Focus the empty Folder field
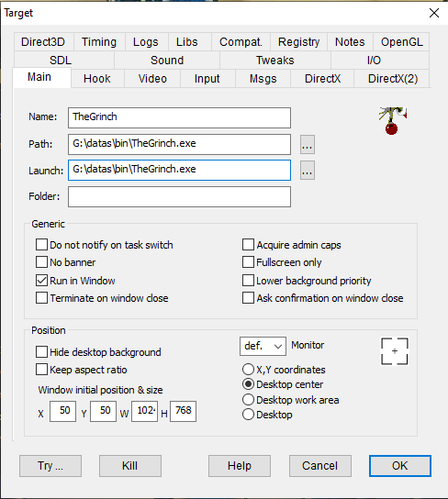Viewport: 448px width, 499px height. pos(179,196)
